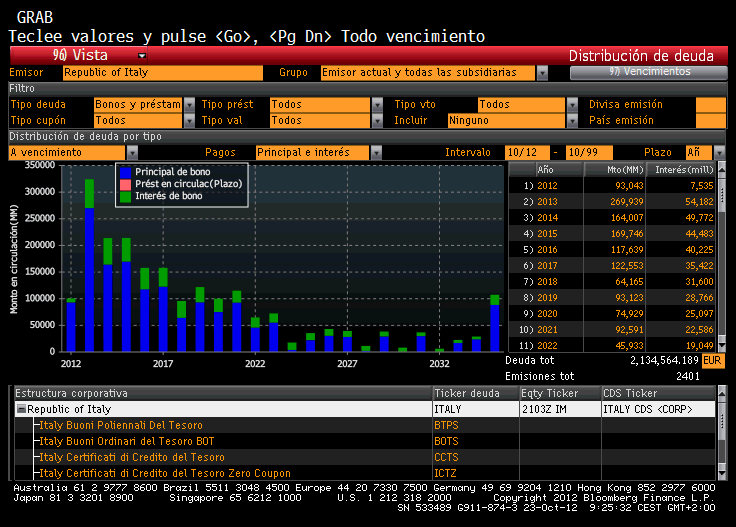Open the Tipo cupón dropdown arrow
The width and height of the screenshot is (736, 527).
click(x=189, y=120)
